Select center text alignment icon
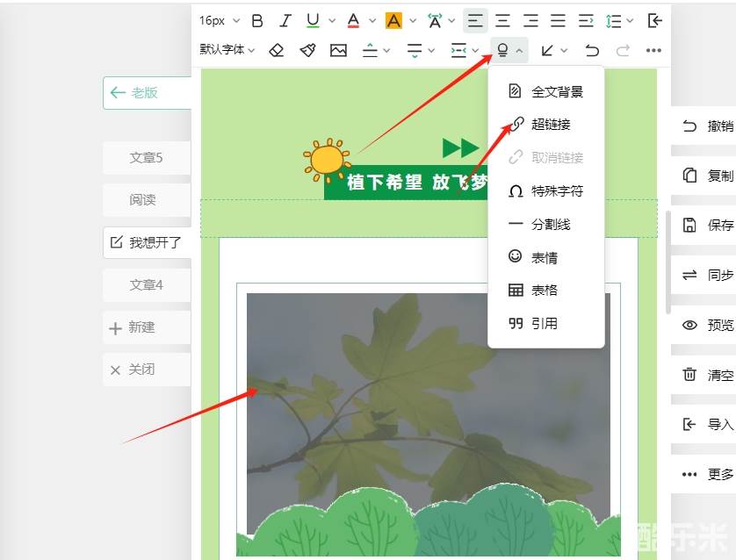The height and width of the screenshot is (560, 736). click(x=502, y=20)
